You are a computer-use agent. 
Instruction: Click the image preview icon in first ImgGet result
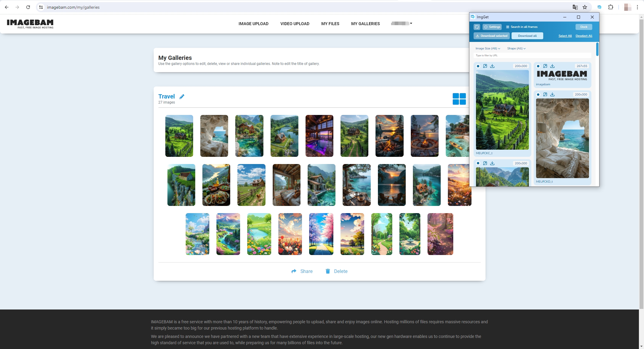pos(485,66)
